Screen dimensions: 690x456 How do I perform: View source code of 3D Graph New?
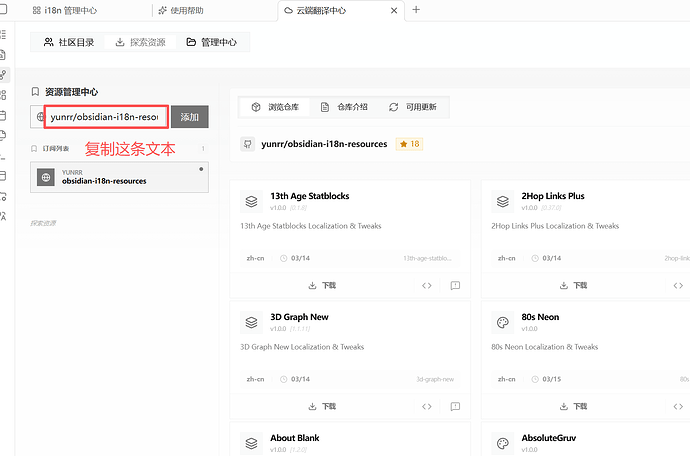(427, 406)
